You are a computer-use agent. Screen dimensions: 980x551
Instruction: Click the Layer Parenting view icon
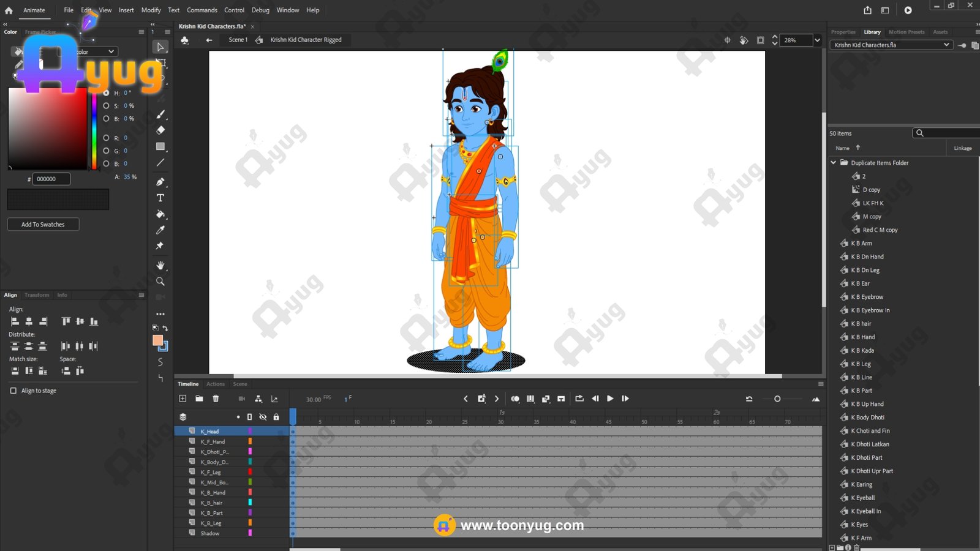click(258, 399)
